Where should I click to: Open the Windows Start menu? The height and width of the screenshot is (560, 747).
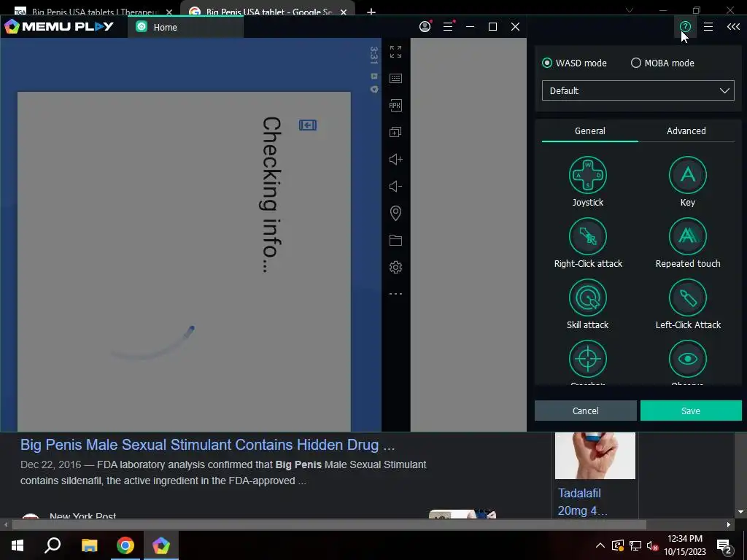(18, 545)
